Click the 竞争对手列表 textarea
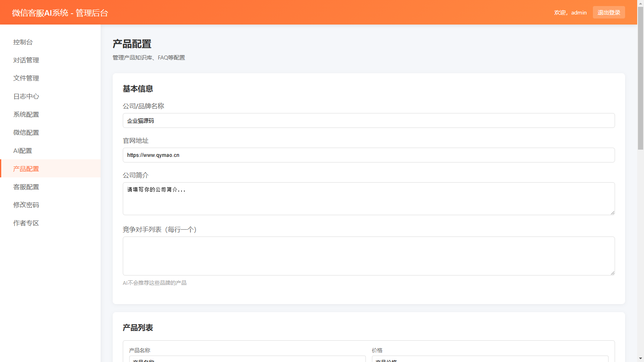The width and height of the screenshot is (644, 362). click(368, 256)
